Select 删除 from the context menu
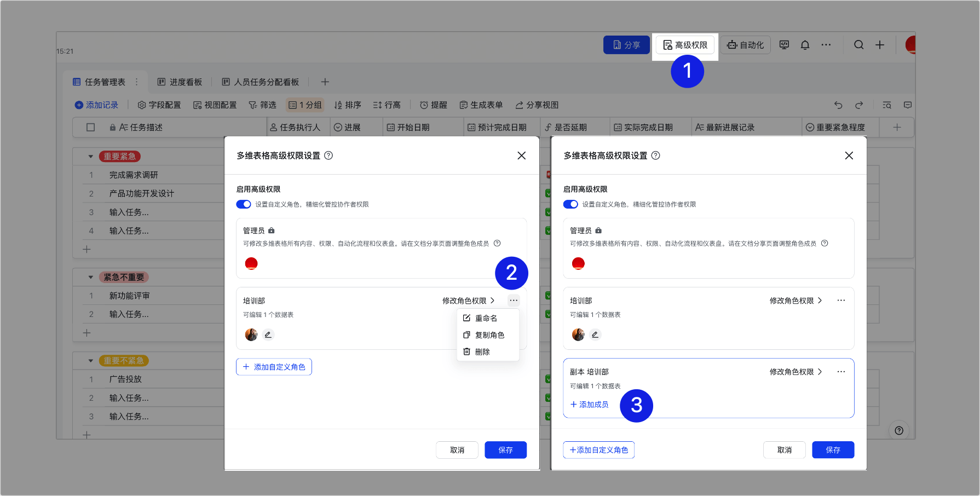Viewport: 980px width, 496px height. point(482,351)
